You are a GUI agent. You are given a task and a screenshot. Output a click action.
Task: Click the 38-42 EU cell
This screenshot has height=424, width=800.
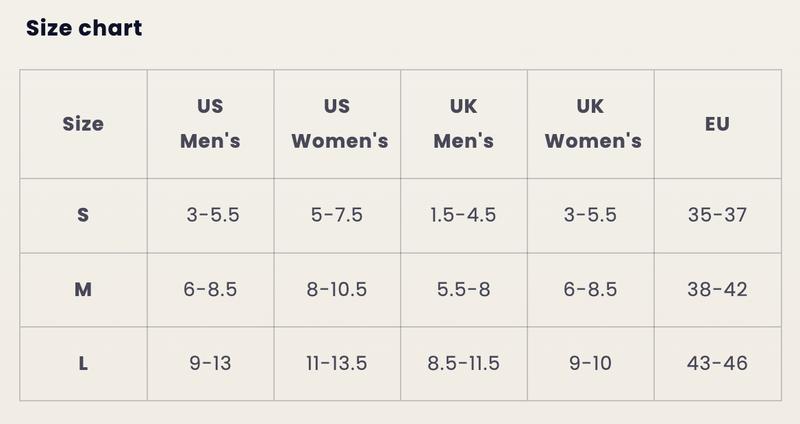click(x=717, y=290)
